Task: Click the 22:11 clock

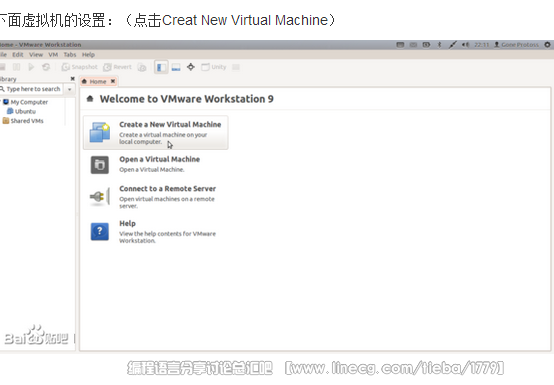Action: click(481, 45)
